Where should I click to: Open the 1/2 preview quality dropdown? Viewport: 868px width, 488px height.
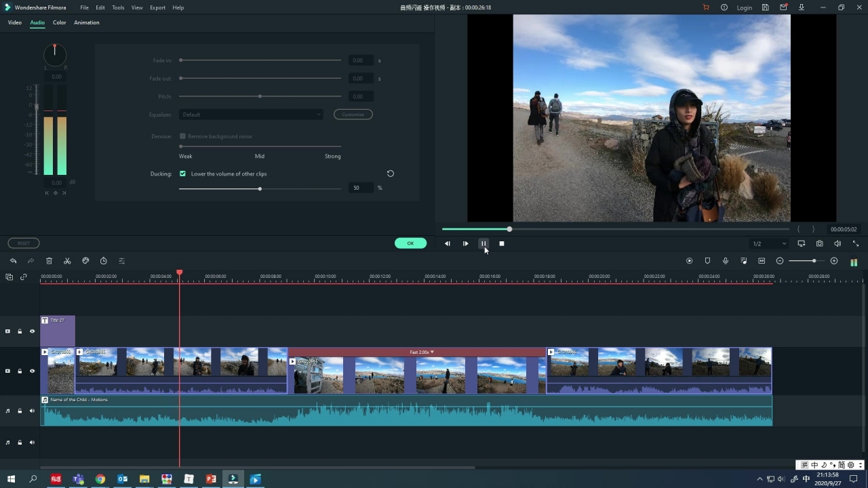coord(768,243)
